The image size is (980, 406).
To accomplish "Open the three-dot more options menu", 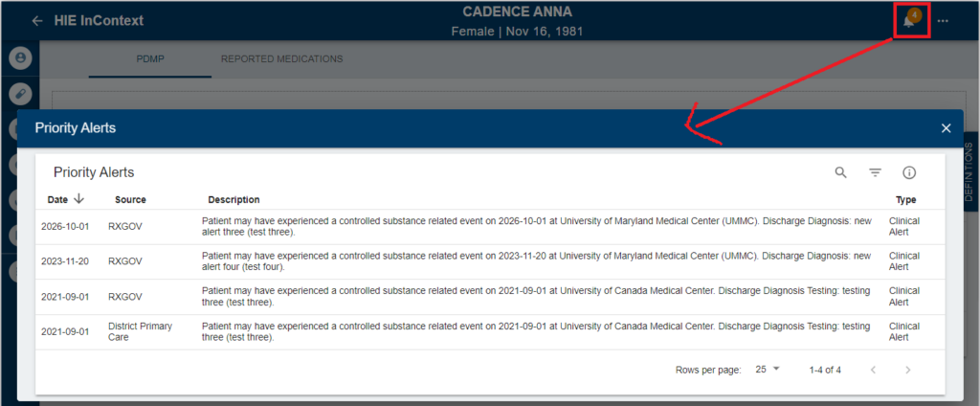I will click(x=943, y=21).
